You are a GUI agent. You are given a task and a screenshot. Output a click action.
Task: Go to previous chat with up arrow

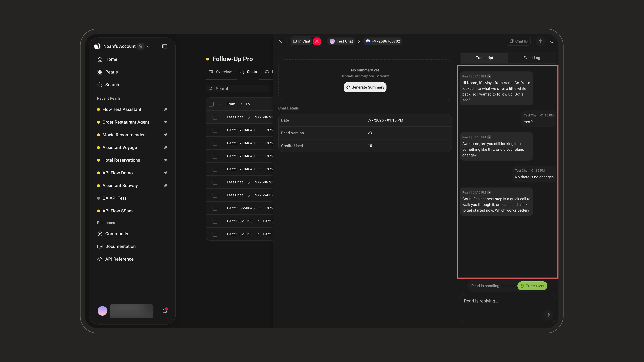[x=540, y=41]
